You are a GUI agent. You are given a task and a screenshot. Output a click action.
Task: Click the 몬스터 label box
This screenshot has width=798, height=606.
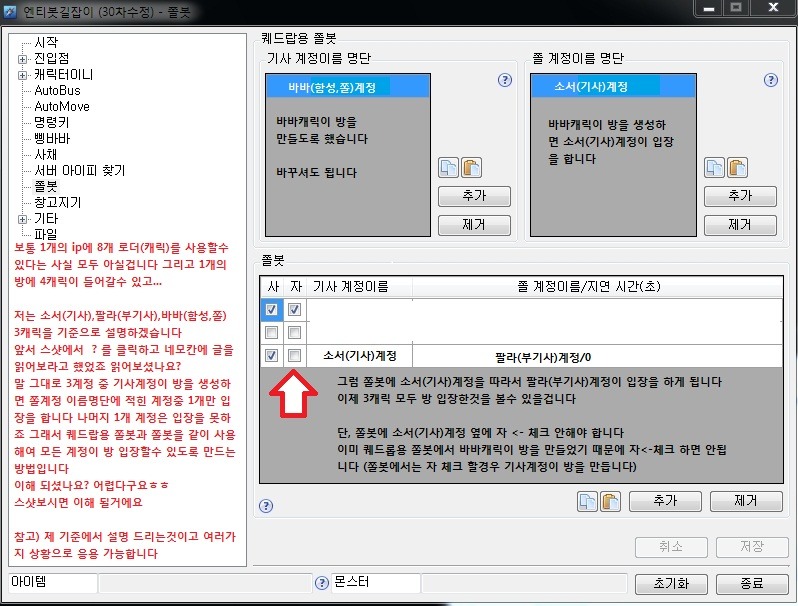[376, 583]
